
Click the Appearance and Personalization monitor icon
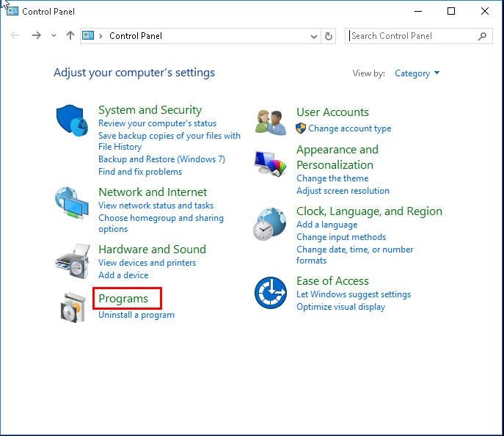(x=269, y=164)
